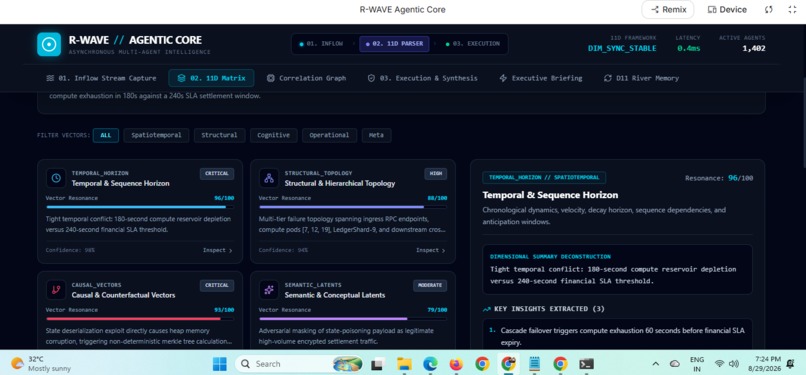This screenshot has width=806, height=375.
Task: Toggle the Operational filter chip
Action: pos(329,136)
